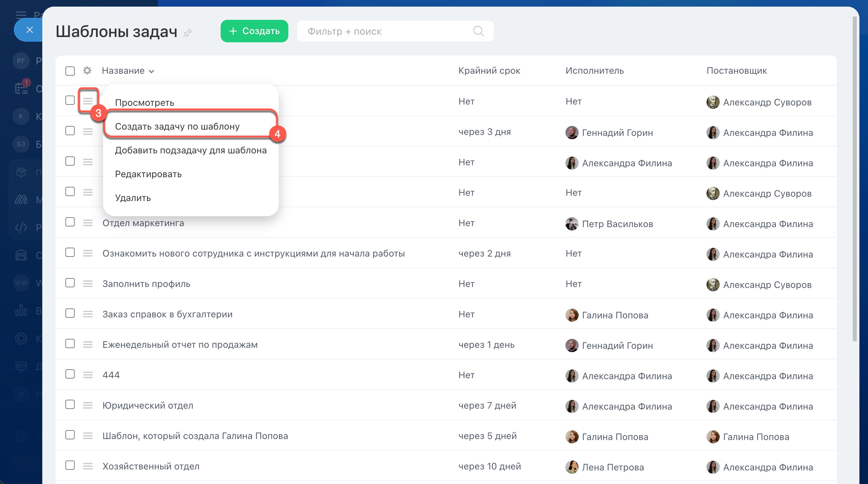Toggle the select-all checkbox in header
Screen dimensions: 868x484
(70, 71)
